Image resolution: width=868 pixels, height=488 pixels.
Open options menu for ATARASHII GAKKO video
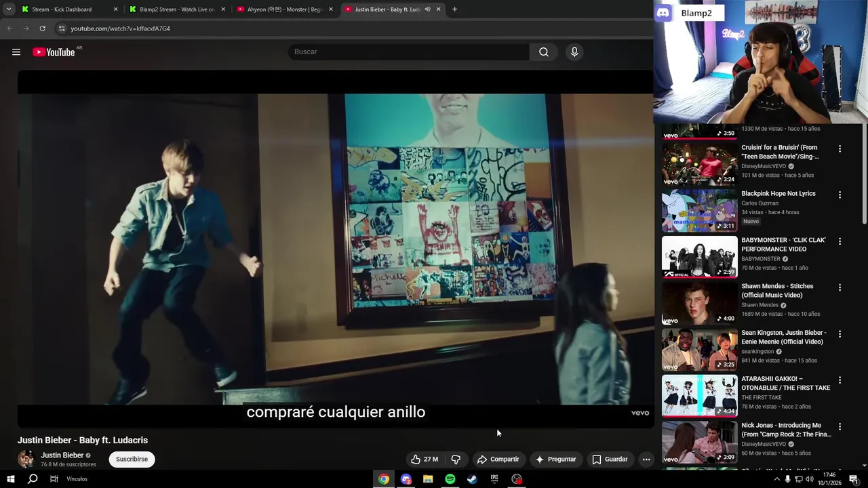click(840, 380)
